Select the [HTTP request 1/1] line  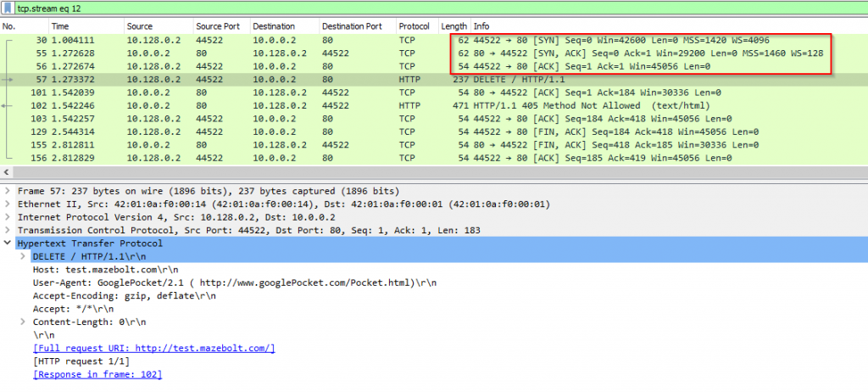click(81, 361)
